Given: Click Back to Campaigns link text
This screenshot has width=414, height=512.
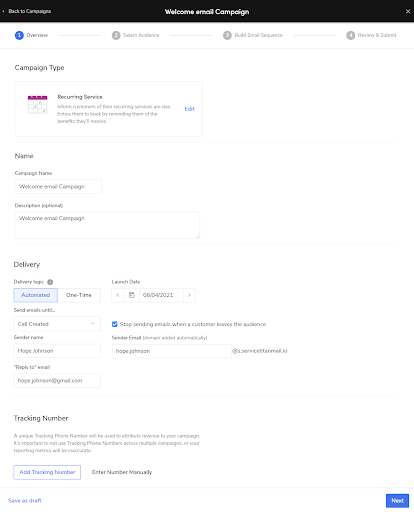Looking at the screenshot, I should coord(30,11).
